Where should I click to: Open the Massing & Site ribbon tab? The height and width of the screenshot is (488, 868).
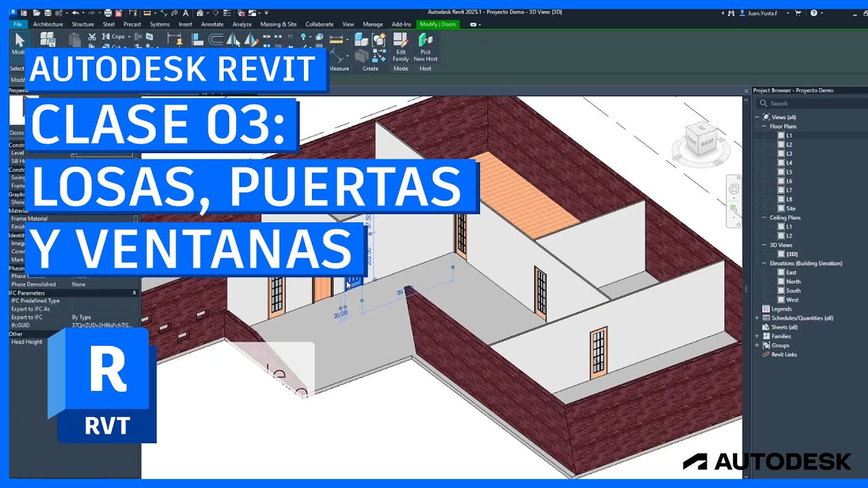point(279,24)
